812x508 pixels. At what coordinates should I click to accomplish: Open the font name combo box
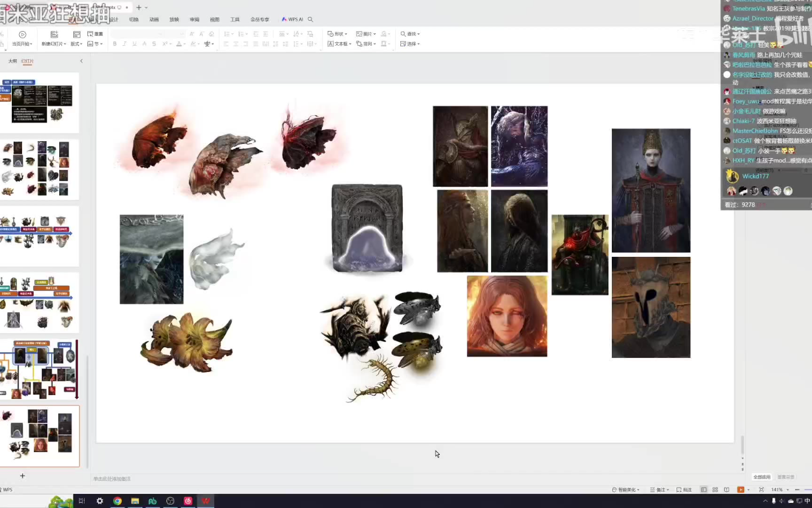click(138, 34)
